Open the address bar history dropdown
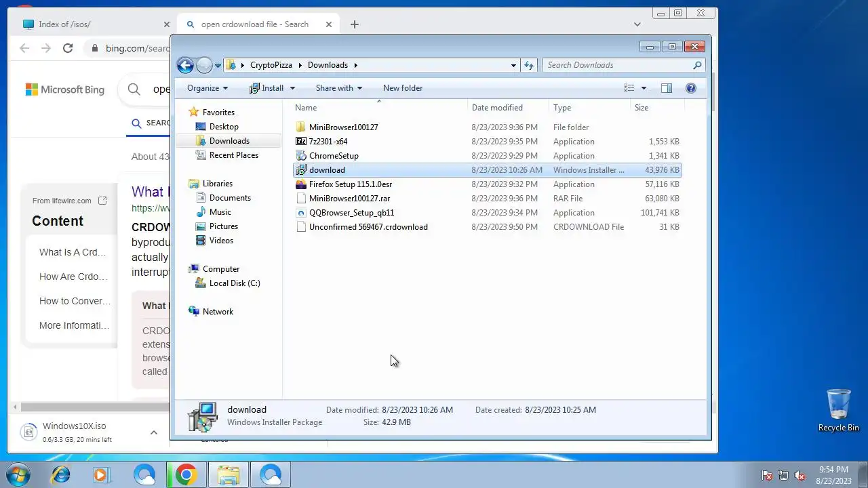Screen dimensions: 868x488 coord(513,65)
